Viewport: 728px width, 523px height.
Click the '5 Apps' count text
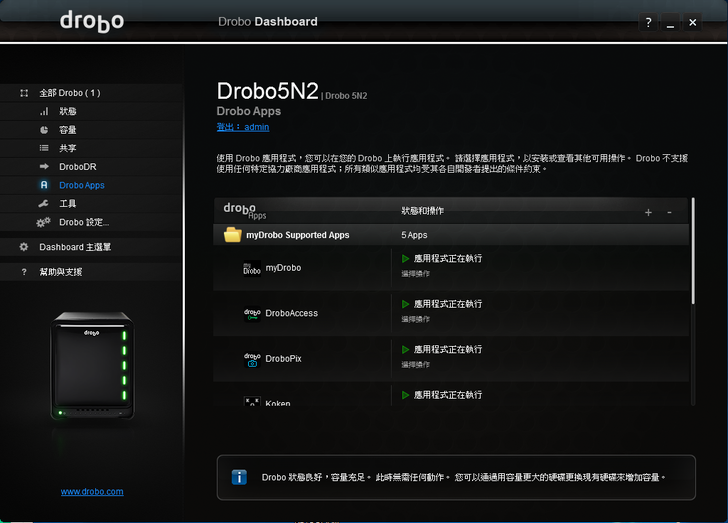pos(414,235)
